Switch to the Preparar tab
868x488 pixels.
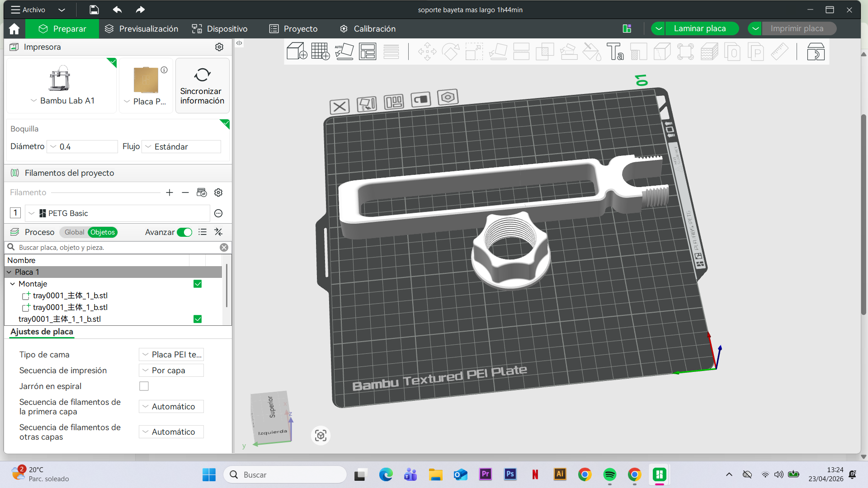point(62,28)
